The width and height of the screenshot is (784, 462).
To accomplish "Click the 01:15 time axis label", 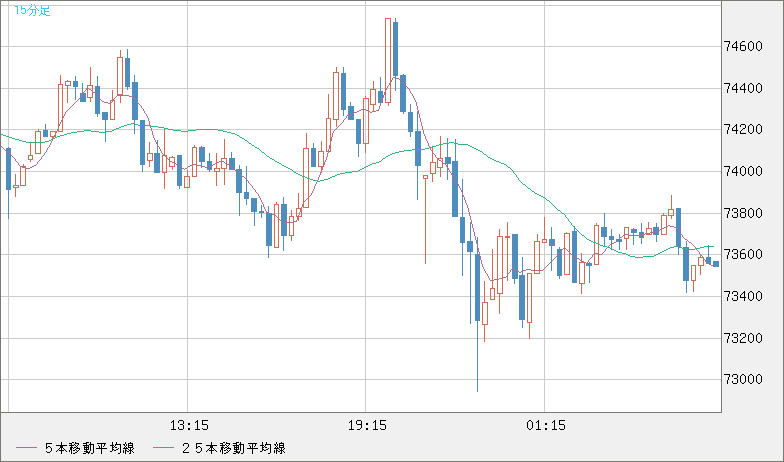I will (x=546, y=426).
